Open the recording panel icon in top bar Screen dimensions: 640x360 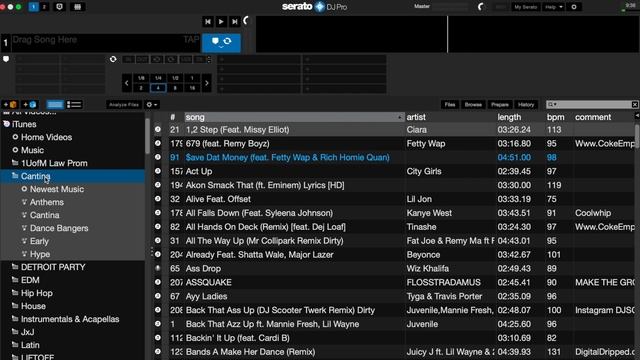pos(60,7)
